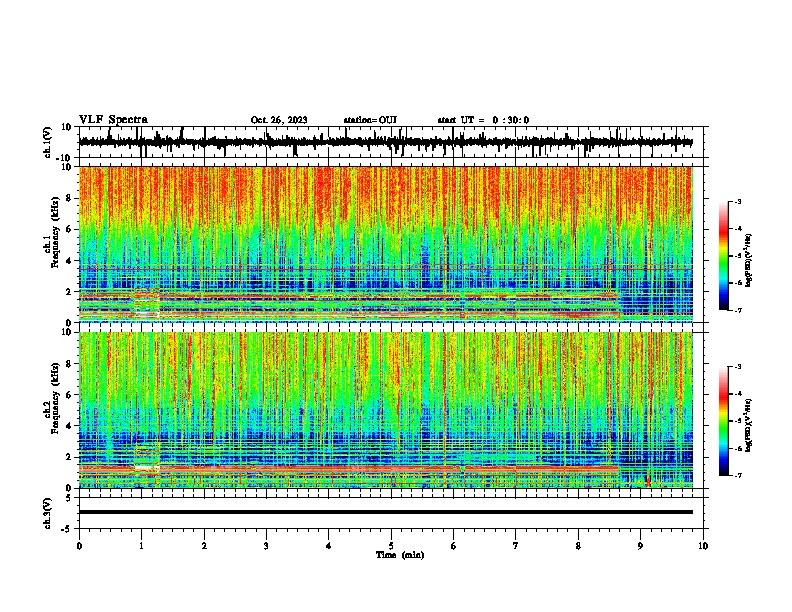Viewport: 792px width, 612px height.
Task: Click the ch.1 spectrogram color scale bar
Action: [723, 255]
